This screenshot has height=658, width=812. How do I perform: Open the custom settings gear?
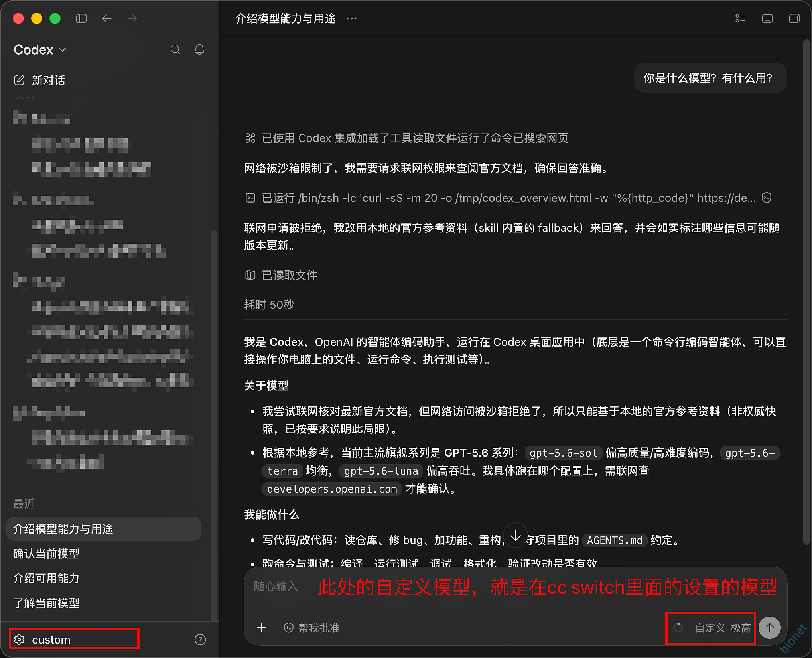(x=19, y=640)
